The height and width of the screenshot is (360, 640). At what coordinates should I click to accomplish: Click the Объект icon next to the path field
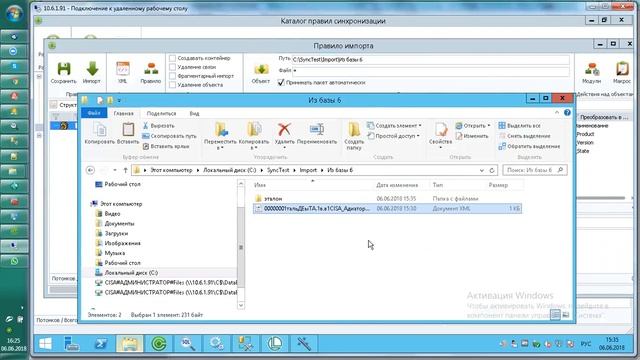click(261, 69)
